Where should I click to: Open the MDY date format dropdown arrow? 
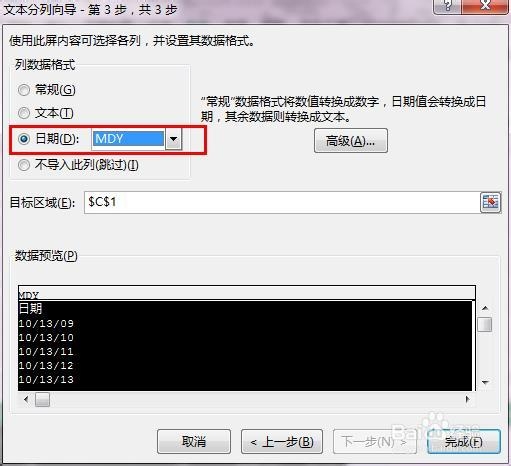pos(173,139)
